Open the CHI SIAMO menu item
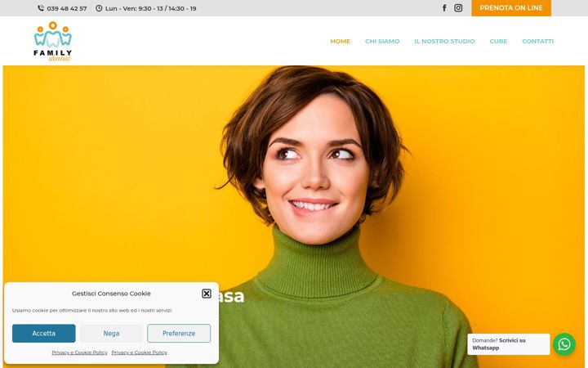The height and width of the screenshot is (368, 588). (382, 42)
